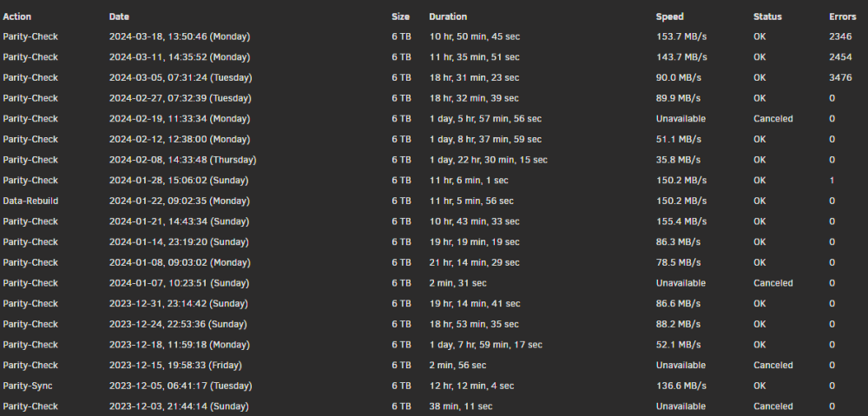
Task: Click the Duration column header
Action: (x=448, y=17)
